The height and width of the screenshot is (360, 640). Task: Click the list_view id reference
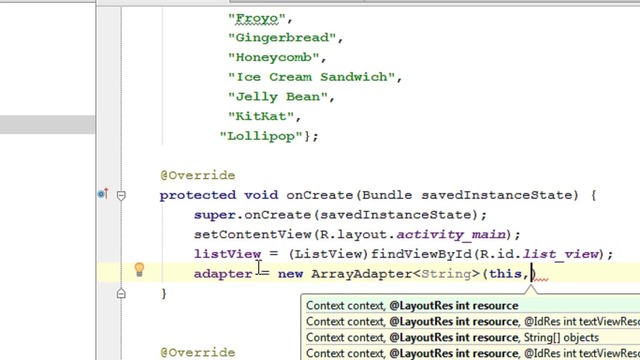(x=560, y=254)
